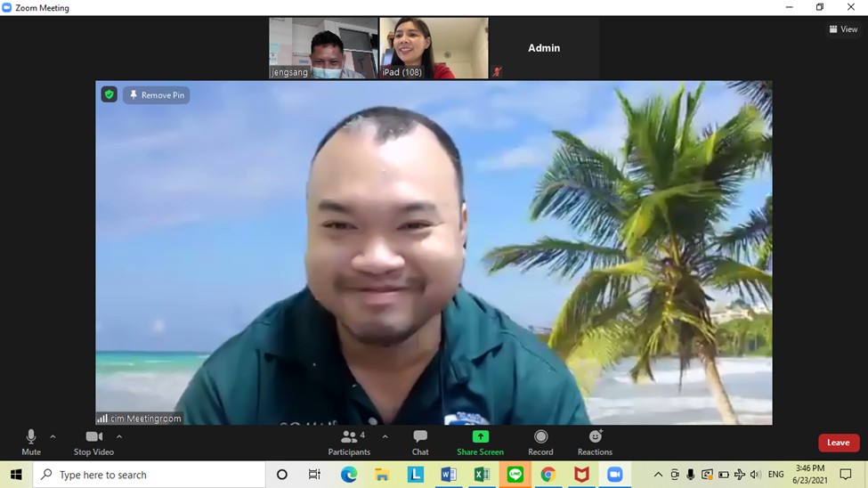Click the green Share Screen button
The image size is (868, 488).
[x=480, y=441]
